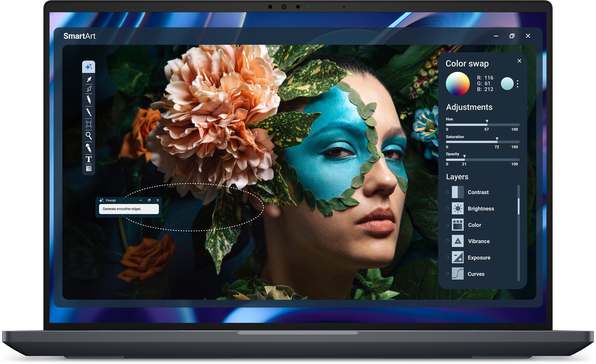This screenshot has width=596, height=364.
Task: Click the Layers heading
Action: point(457,177)
